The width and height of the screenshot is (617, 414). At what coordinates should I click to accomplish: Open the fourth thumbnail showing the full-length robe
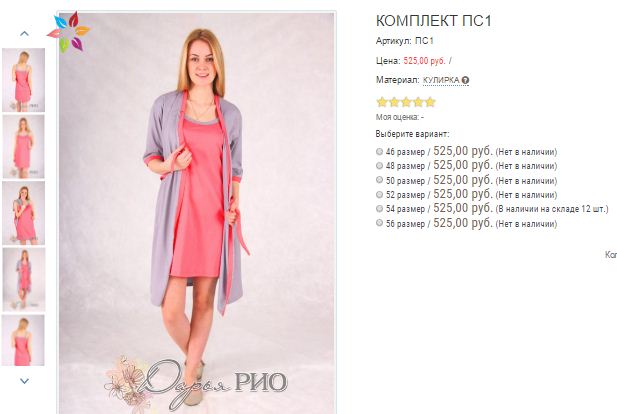[x=24, y=279]
